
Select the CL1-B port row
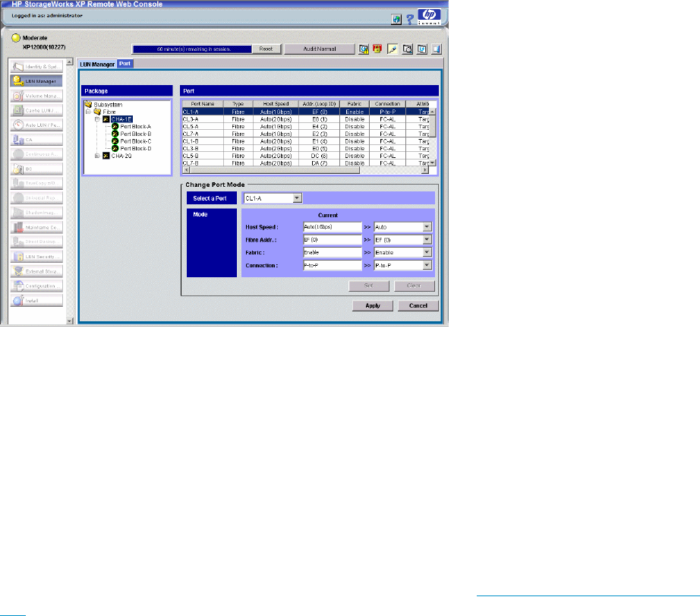(305, 141)
